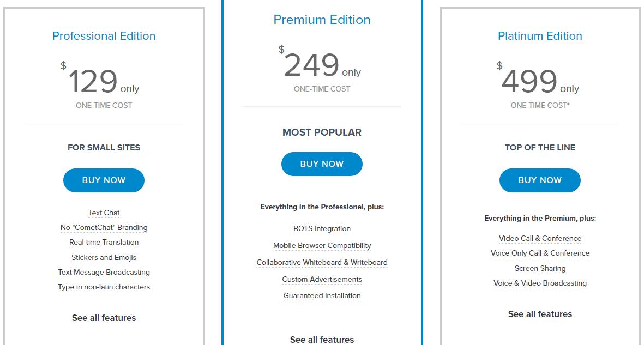Open See all features under Professional

tap(104, 318)
